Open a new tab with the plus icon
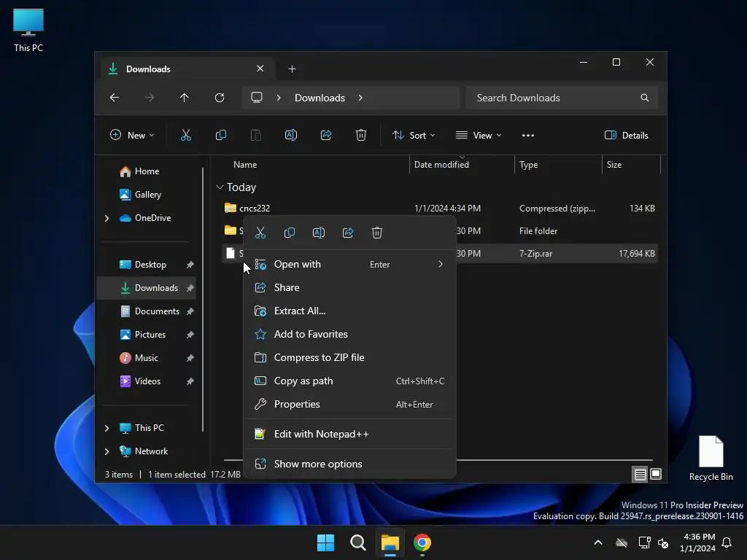This screenshot has height=560, width=747. point(292,69)
